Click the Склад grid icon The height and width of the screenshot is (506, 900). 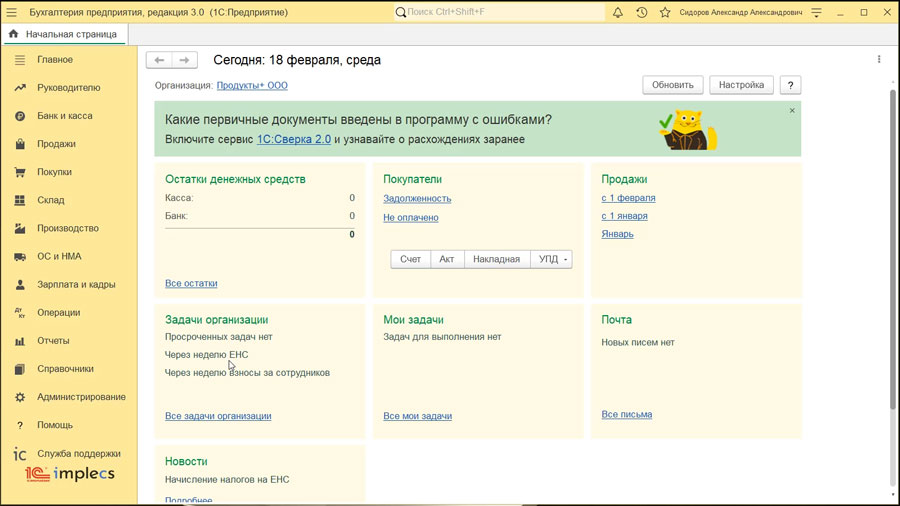[20, 200]
